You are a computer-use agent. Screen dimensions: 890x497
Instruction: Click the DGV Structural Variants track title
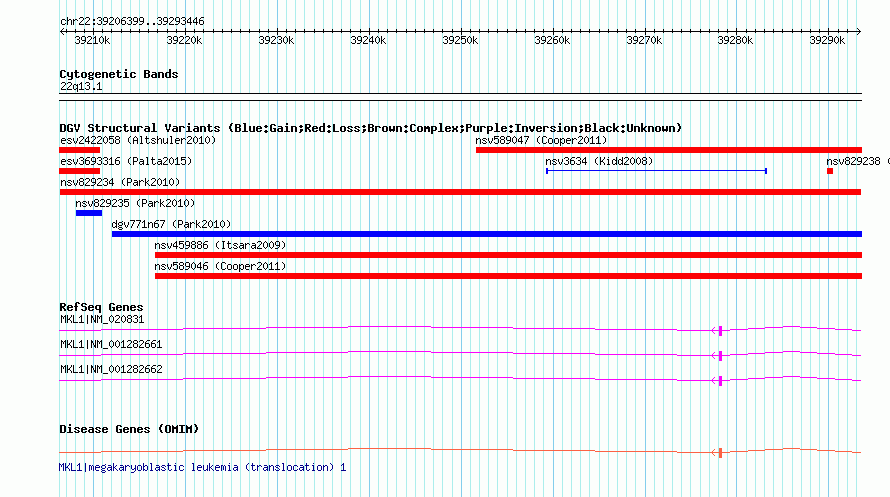(x=371, y=128)
